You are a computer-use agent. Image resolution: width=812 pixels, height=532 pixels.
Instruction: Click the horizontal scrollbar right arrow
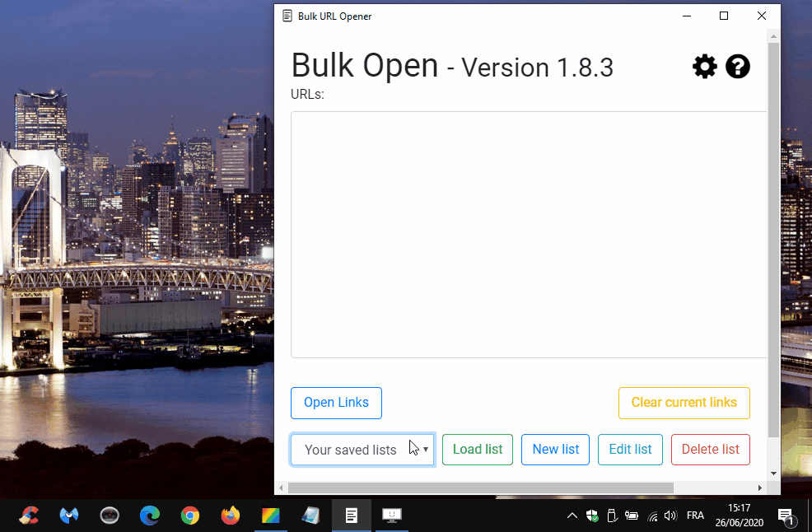[759, 488]
